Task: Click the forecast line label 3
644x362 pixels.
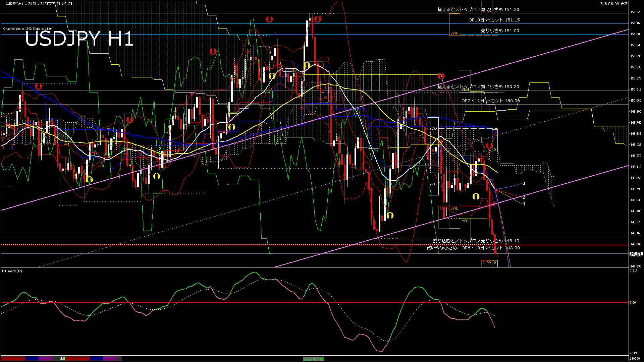Action: 524,183
